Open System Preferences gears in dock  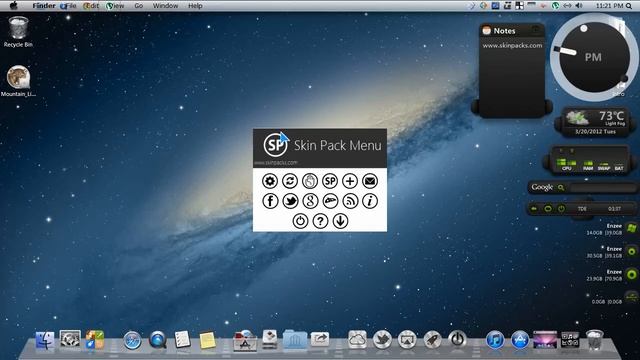(70, 340)
